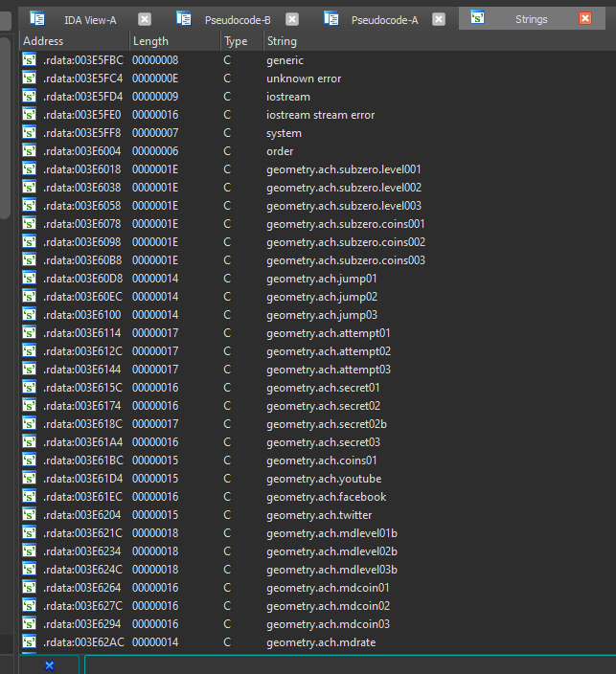616x674 pixels.
Task: Select the string geometry.ach.twitter
Action: 319,515
